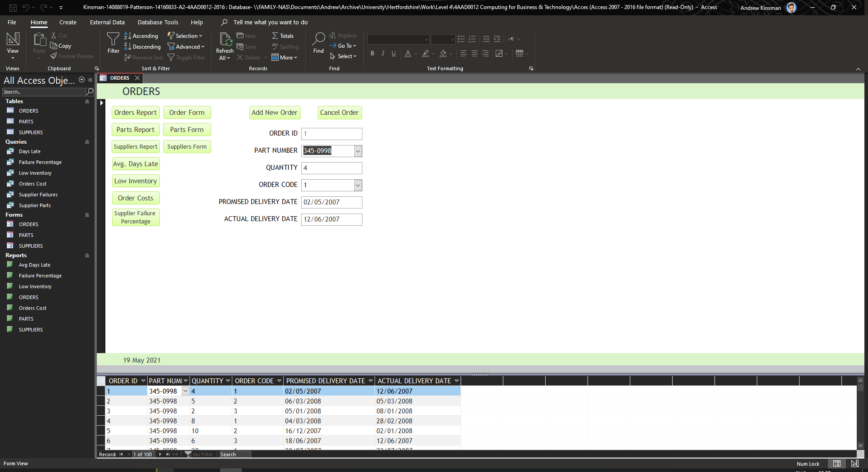Switch to the Create ribbon tab
This screenshot has height=472, width=868.
point(68,22)
